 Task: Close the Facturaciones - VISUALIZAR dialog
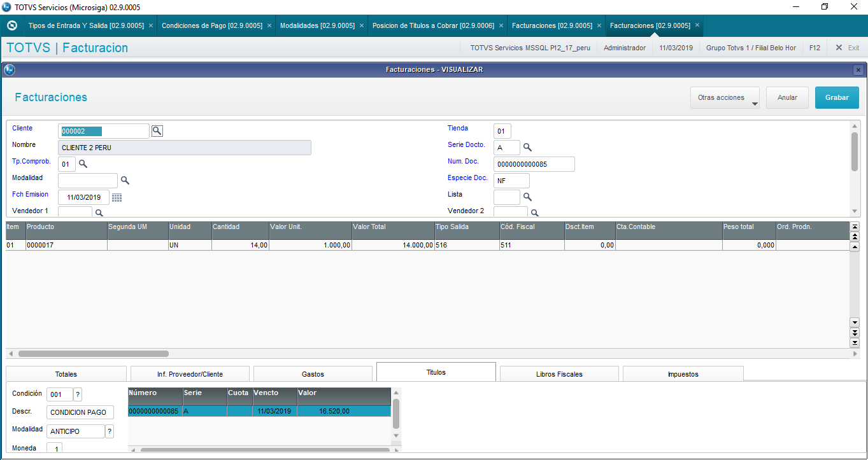tap(858, 70)
